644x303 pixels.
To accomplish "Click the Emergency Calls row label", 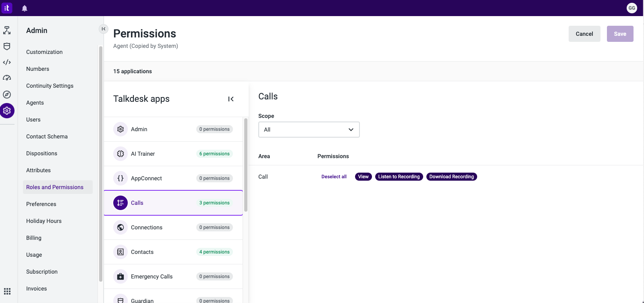I will point(152,276).
